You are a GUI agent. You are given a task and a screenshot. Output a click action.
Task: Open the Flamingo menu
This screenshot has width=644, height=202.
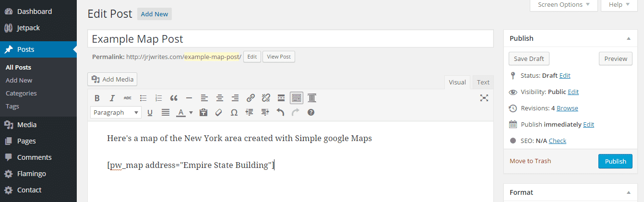tap(38, 174)
